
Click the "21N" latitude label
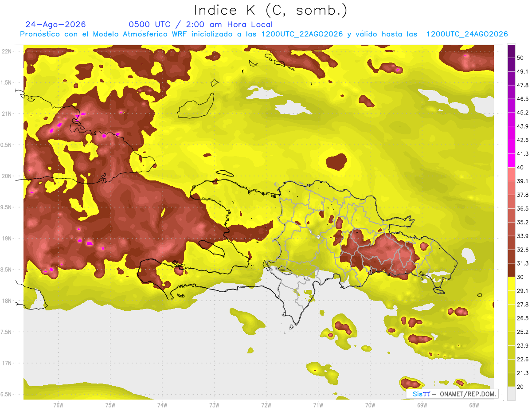(x=7, y=114)
